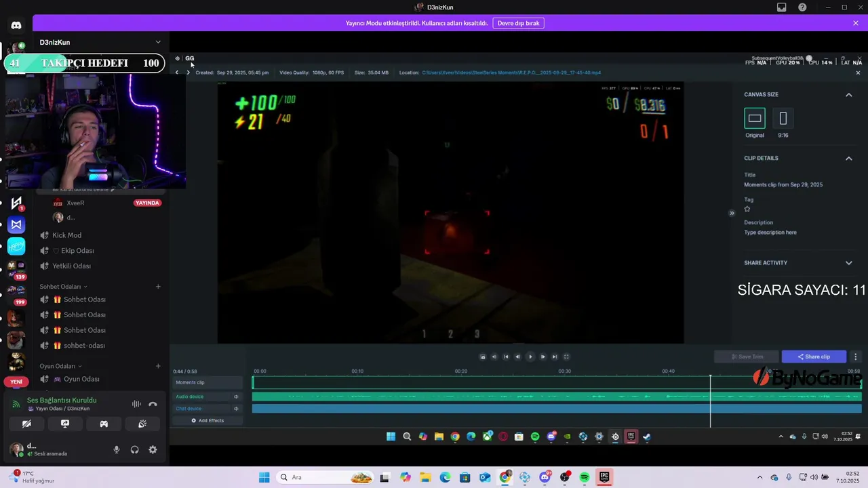Open Discord direct messages home icon
Image resolution: width=868 pixels, height=488 pixels.
[16, 26]
